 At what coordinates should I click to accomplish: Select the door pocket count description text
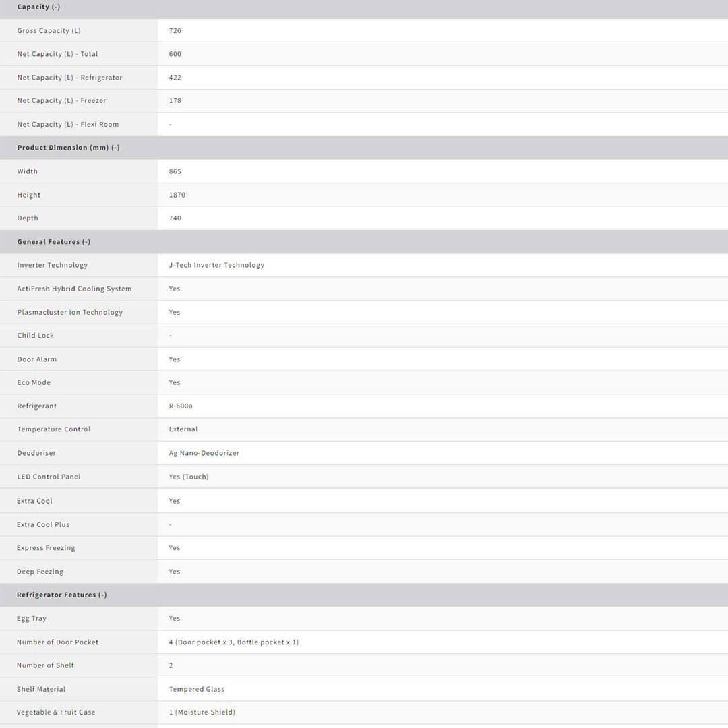233,642
